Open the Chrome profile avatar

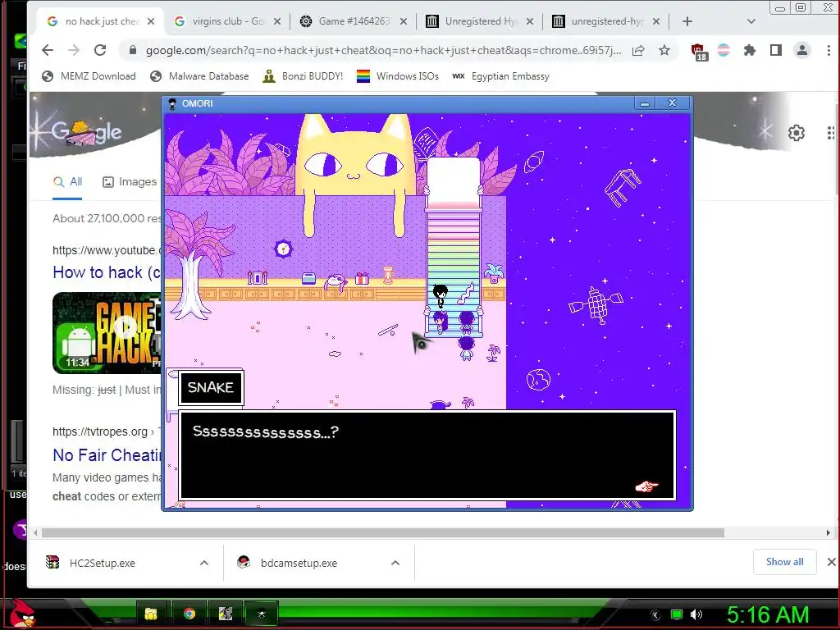pyautogui.click(x=802, y=50)
